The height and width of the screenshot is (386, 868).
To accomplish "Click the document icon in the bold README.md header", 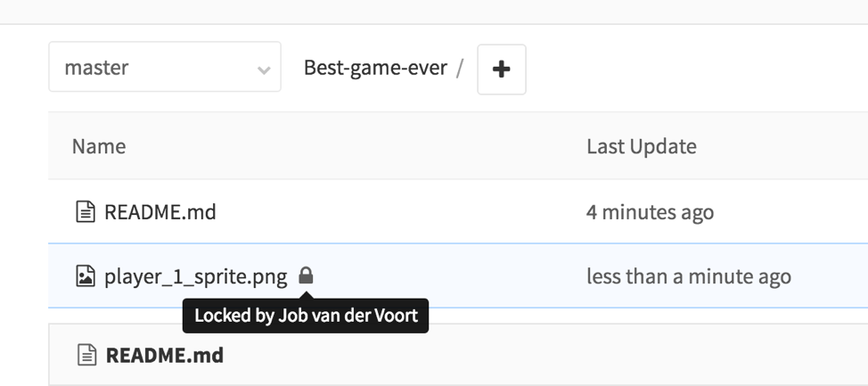I will point(86,355).
